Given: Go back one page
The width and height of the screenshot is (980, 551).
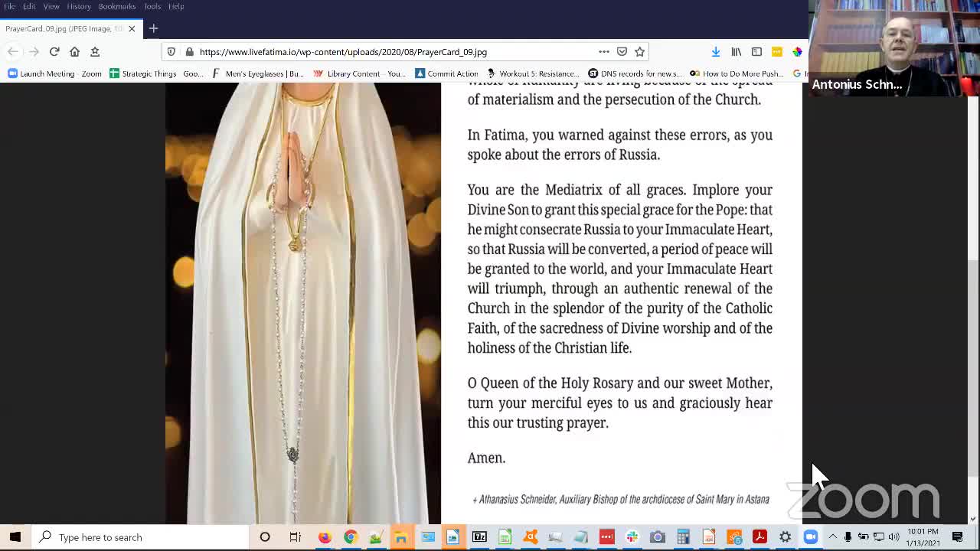Looking at the screenshot, I should [13, 51].
